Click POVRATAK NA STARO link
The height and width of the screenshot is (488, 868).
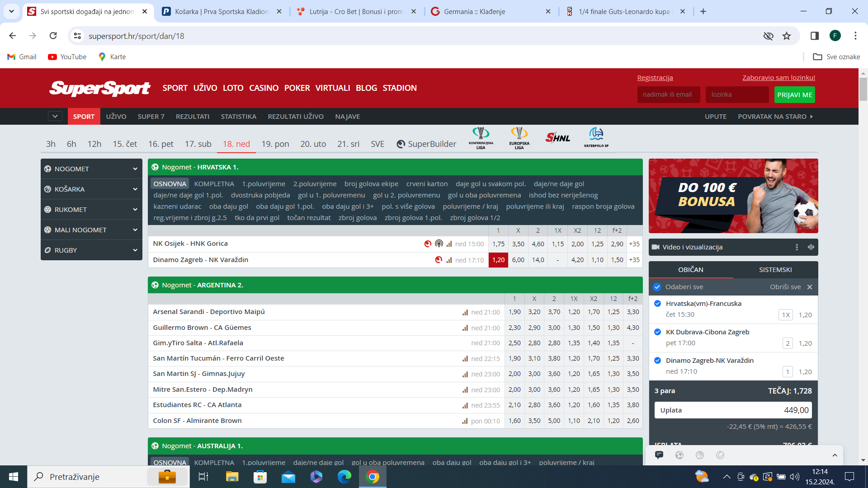point(775,117)
